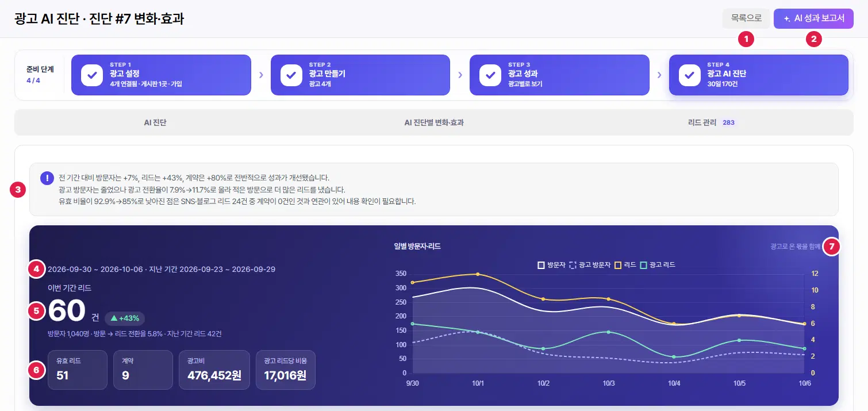Click the STEP 2 광고 만들기 checkmark icon
The width and height of the screenshot is (868, 411).
pyautogui.click(x=291, y=75)
